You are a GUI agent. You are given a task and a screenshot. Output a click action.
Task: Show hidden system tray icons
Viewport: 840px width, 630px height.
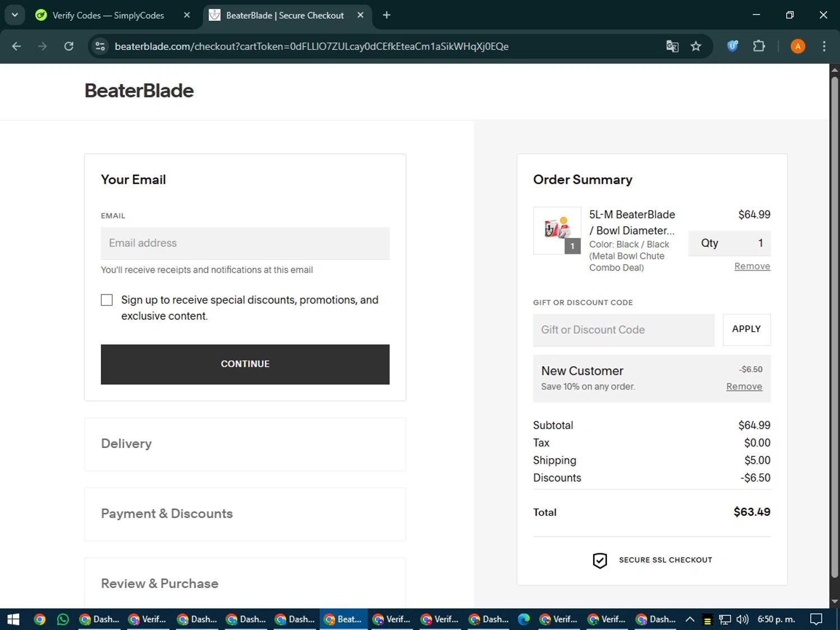coord(690,619)
